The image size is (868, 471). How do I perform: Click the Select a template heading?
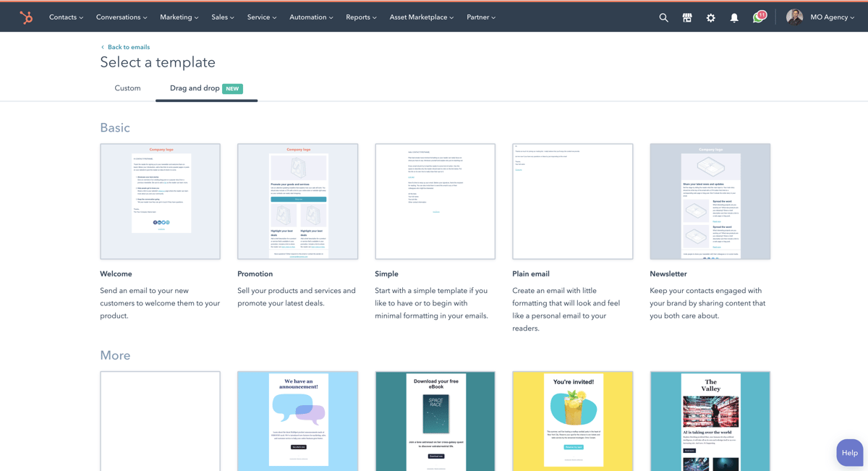pos(158,62)
